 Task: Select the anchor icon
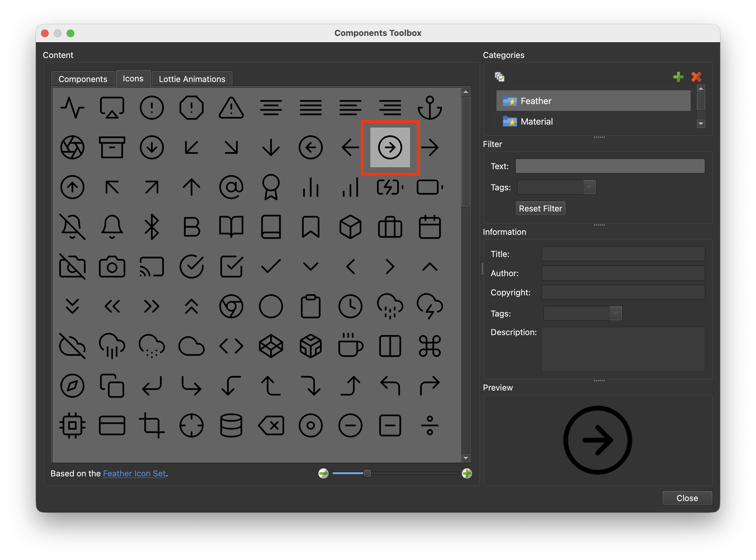[430, 108]
